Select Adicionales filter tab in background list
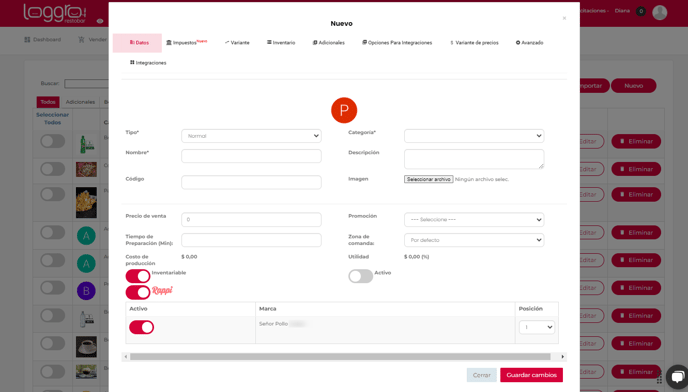 coord(80,102)
